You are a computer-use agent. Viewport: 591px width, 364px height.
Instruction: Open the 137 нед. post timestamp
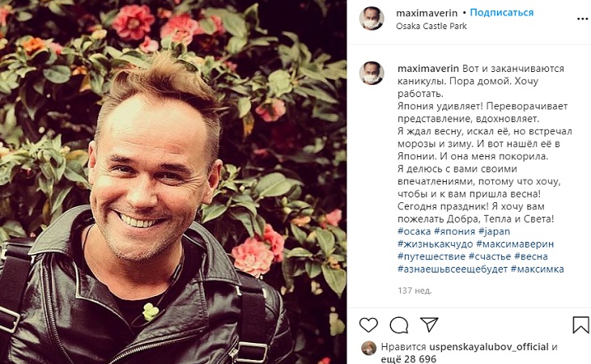[x=415, y=290]
